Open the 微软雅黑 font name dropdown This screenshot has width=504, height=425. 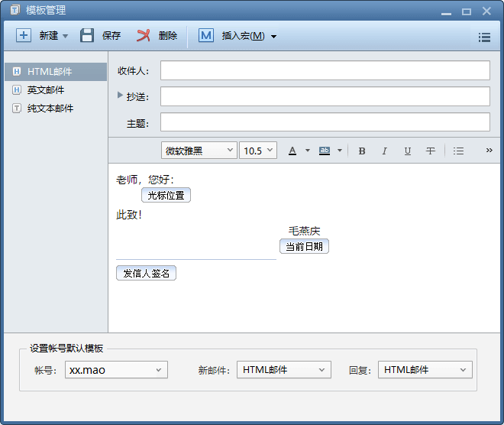[199, 151]
